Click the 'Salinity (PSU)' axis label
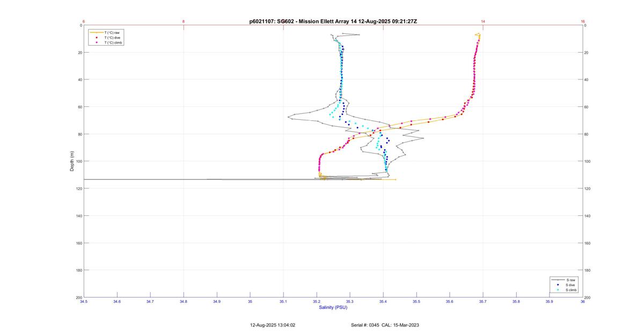Image resolution: width=644 pixels, height=334 pixels. point(333,307)
